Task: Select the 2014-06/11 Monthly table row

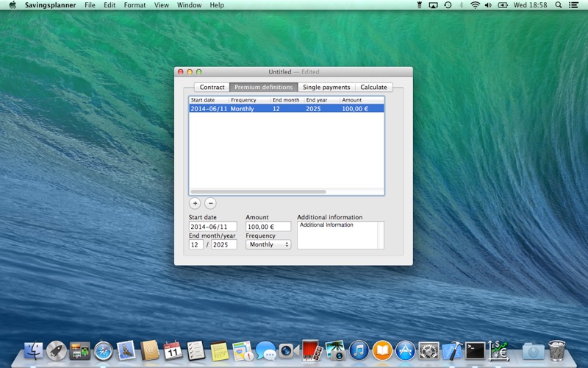Action: pyautogui.click(x=287, y=108)
